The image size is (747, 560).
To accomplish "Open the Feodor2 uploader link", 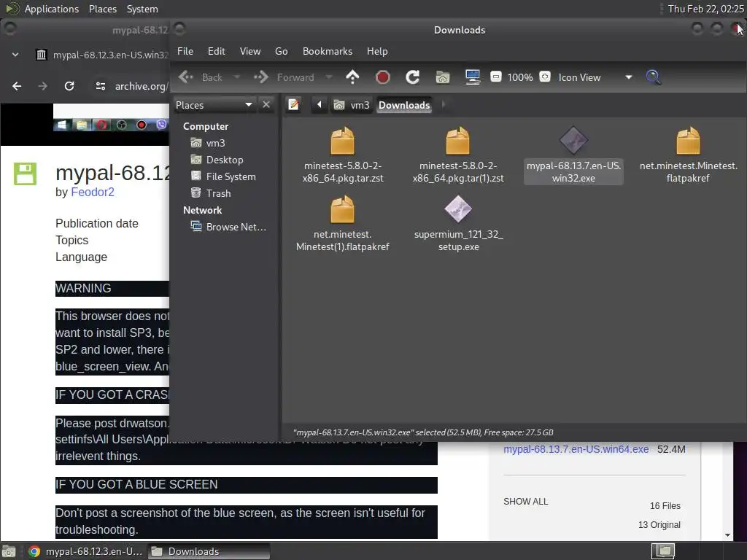I will (93, 192).
